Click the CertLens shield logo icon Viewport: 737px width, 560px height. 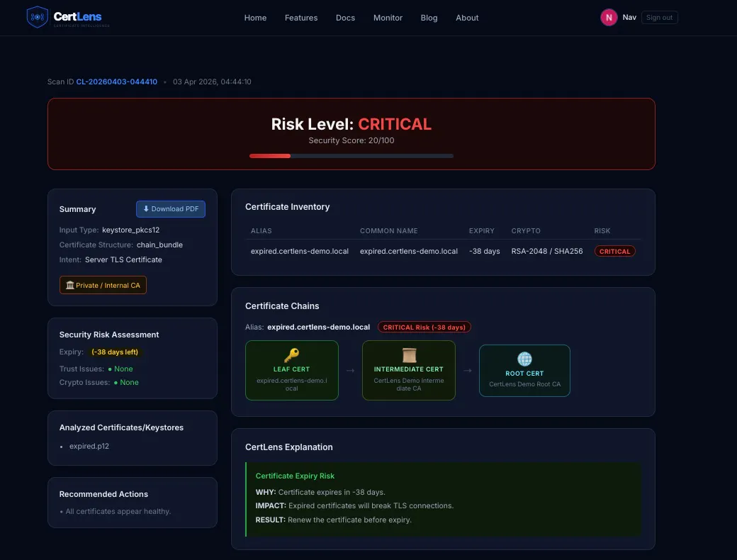[37, 17]
